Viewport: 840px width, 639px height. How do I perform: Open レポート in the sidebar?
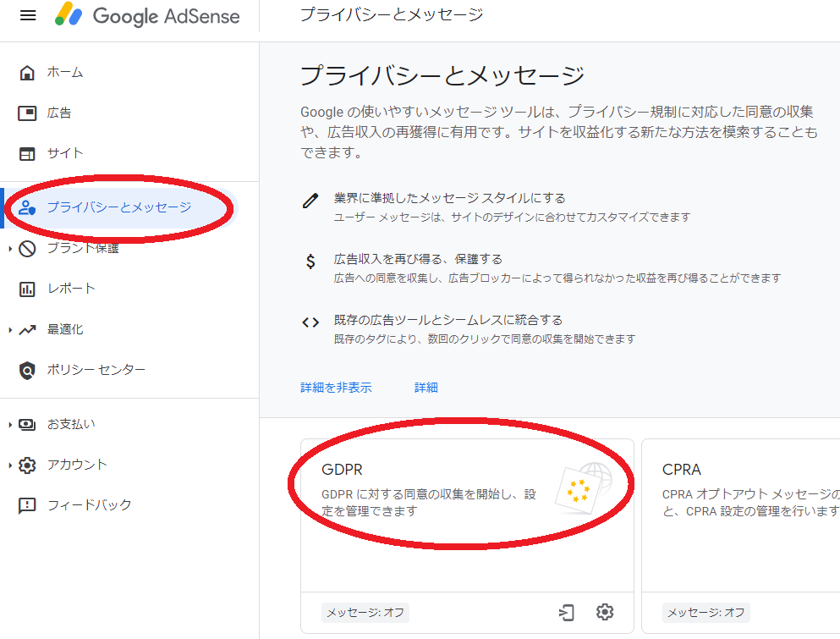pos(71,289)
